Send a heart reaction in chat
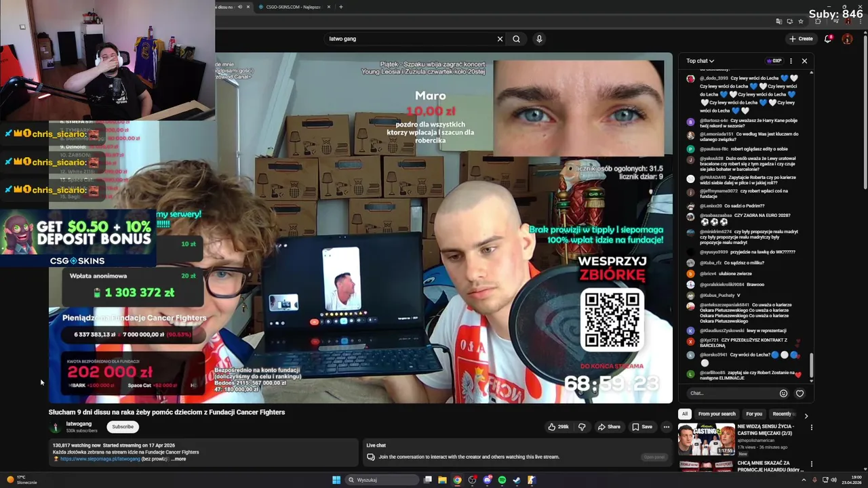The height and width of the screenshot is (488, 868). pos(800,393)
